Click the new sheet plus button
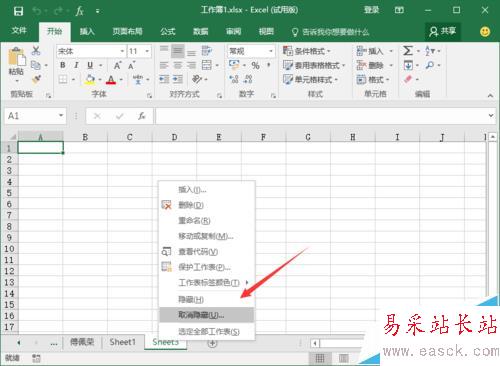The image size is (500, 366). point(212,343)
